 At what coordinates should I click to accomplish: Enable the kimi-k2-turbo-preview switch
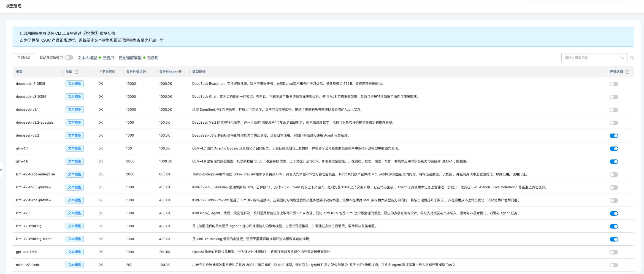coord(614,200)
